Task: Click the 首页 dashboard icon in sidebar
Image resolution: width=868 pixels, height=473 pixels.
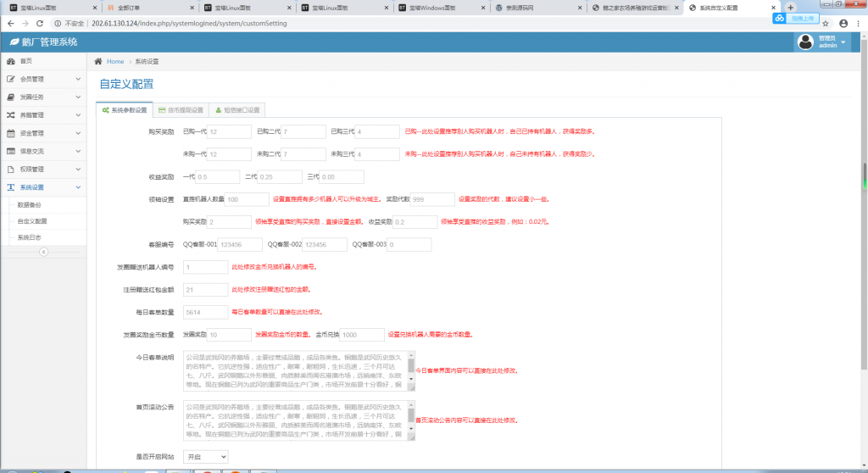Action: coord(10,61)
